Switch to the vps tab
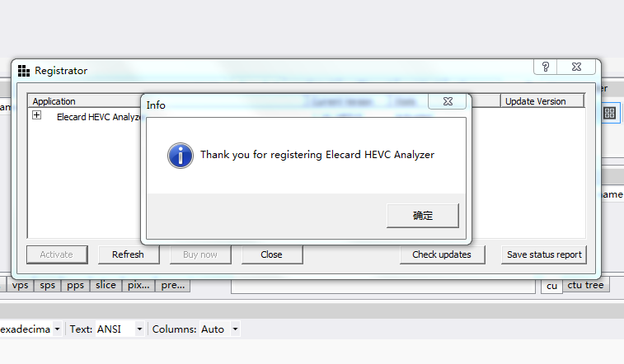Screen dimensions: 624x364 pyautogui.click(x=21, y=285)
